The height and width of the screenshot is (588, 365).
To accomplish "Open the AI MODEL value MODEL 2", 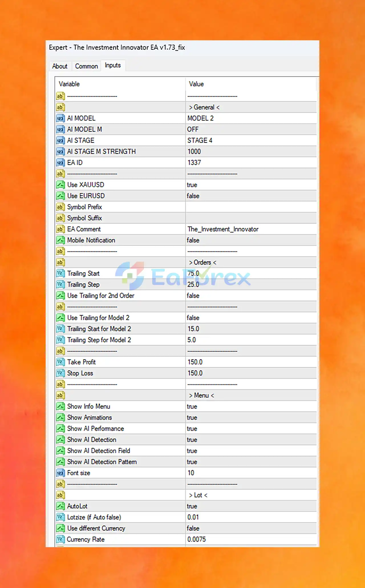I will point(251,118).
